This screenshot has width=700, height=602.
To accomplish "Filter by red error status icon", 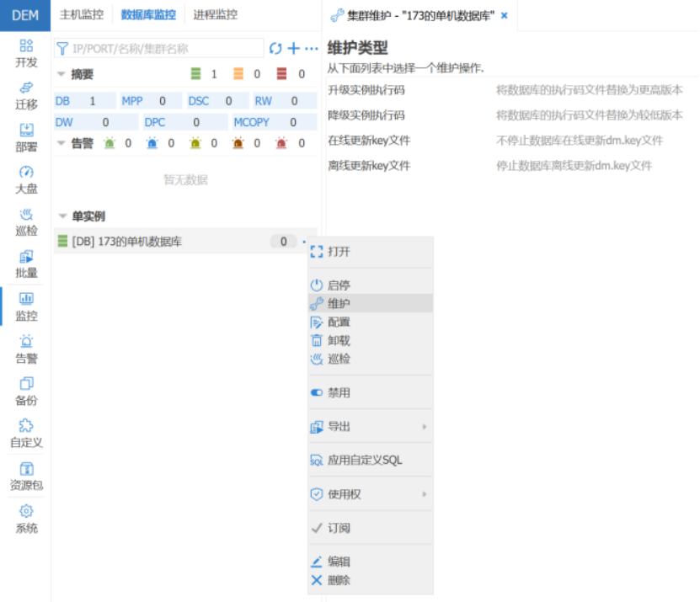I will 281,73.
